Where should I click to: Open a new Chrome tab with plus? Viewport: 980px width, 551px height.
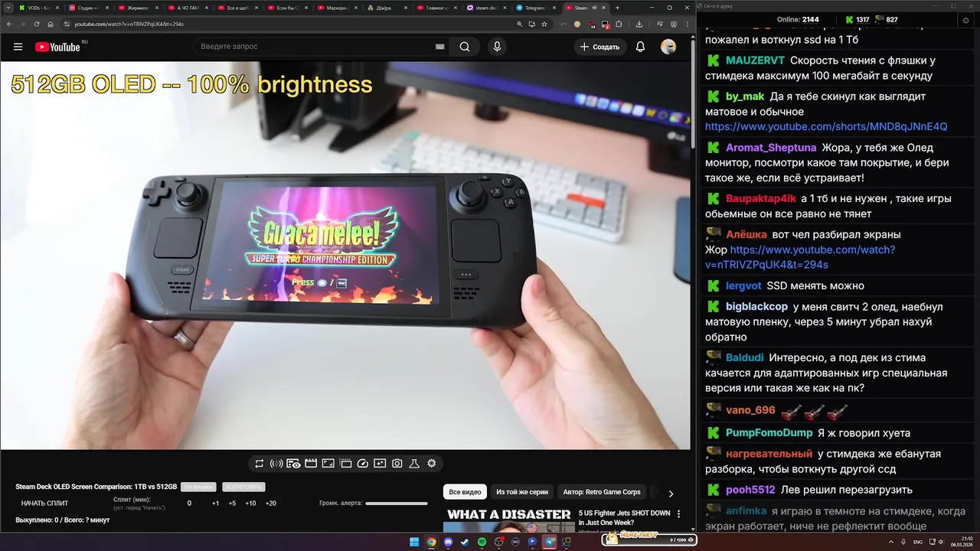click(x=617, y=8)
